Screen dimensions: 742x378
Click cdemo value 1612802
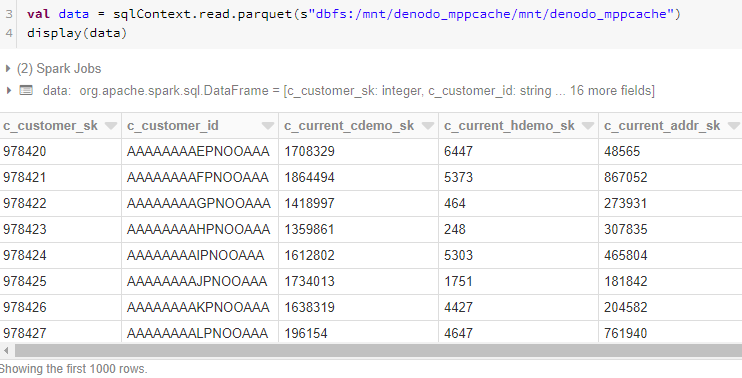pyautogui.click(x=309, y=255)
